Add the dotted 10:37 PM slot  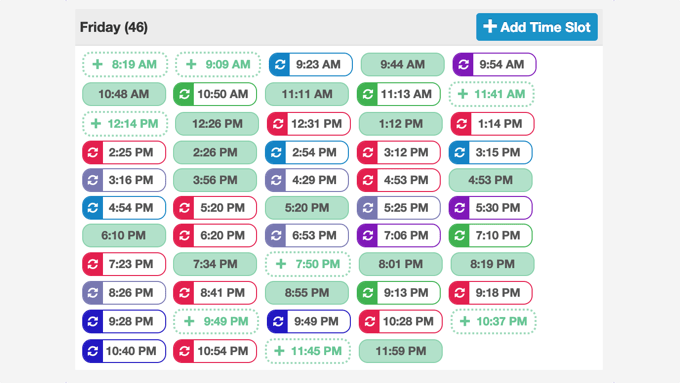pos(494,321)
